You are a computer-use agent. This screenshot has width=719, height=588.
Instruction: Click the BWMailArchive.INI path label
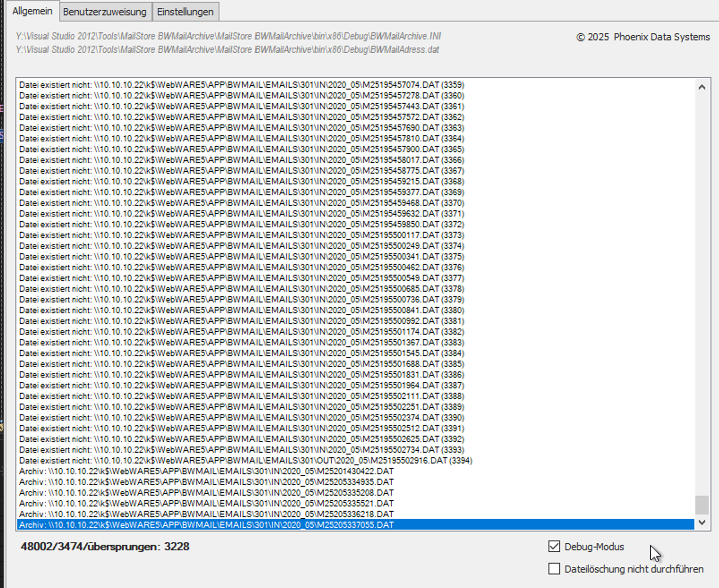point(228,36)
